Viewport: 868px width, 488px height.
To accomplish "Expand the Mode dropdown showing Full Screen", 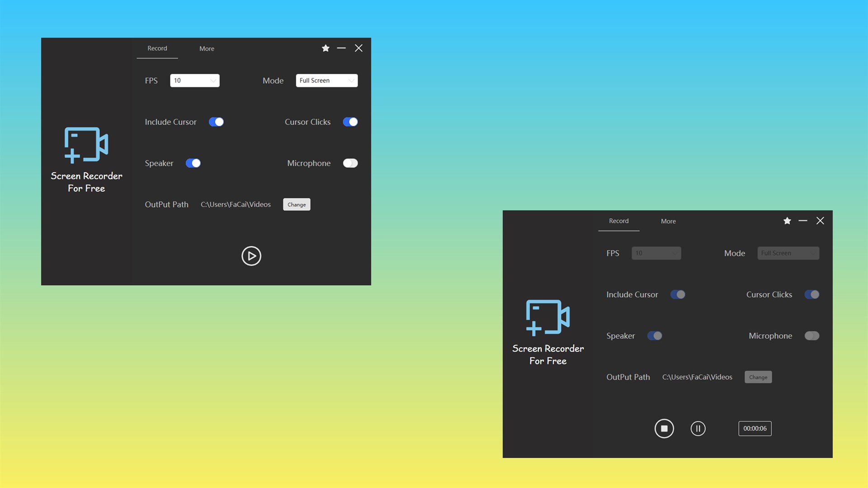I will 326,80.
